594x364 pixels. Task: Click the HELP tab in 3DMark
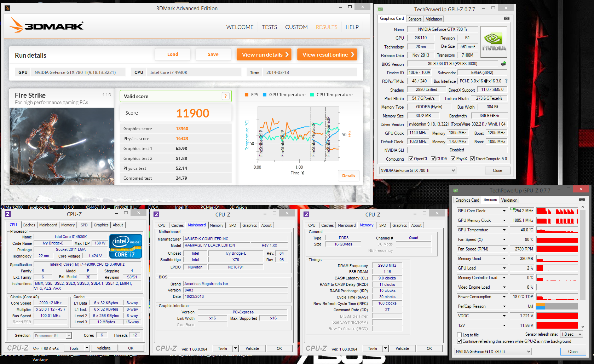click(352, 27)
